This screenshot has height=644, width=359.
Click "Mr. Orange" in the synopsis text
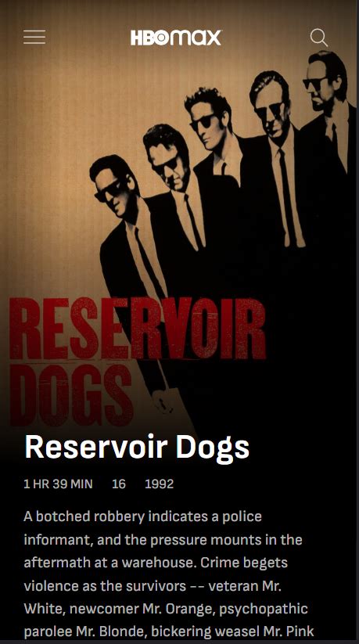pyautogui.click(x=178, y=608)
